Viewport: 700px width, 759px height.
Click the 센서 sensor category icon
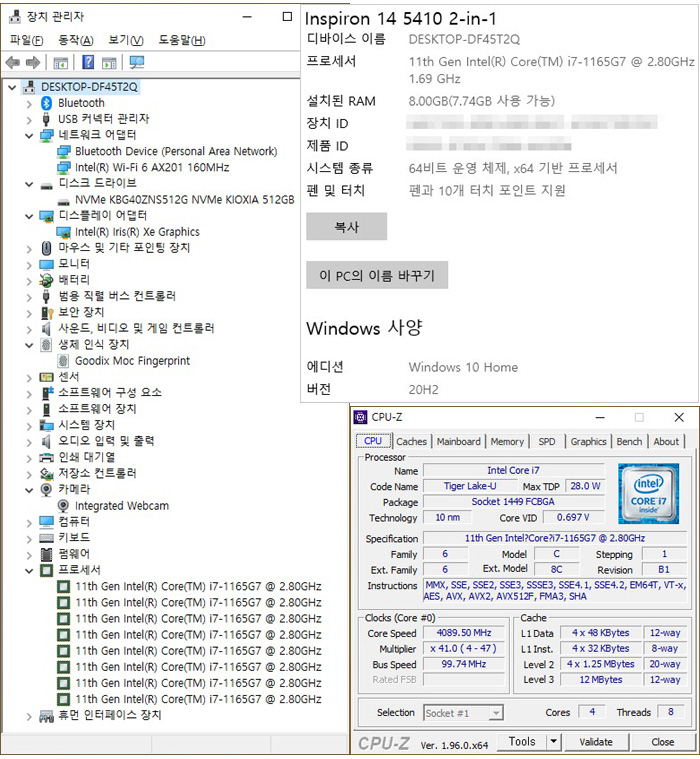[46, 377]
